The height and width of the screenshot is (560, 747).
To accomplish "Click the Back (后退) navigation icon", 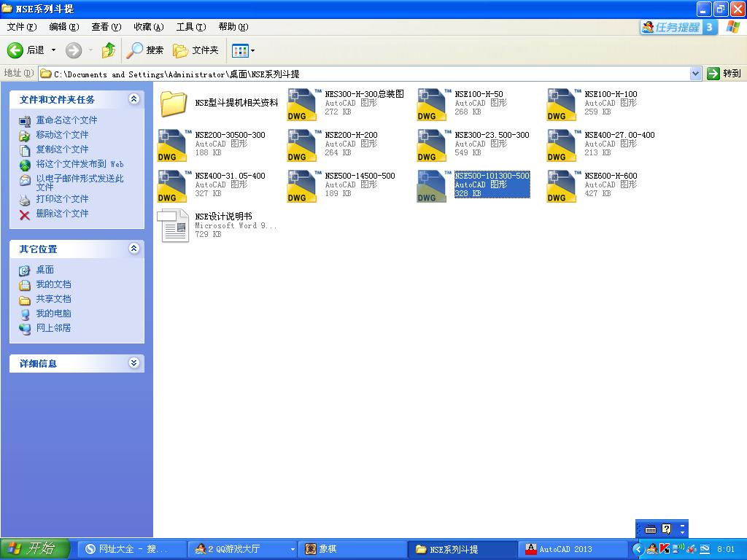I will [16, 50].
